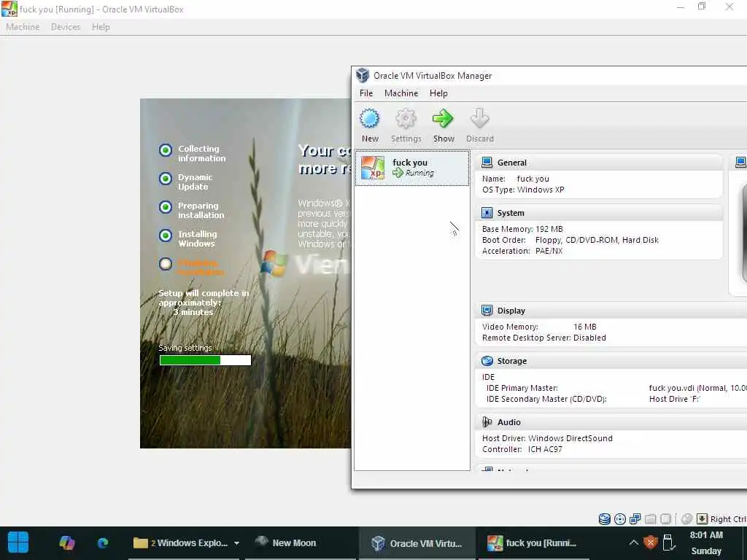
Task: Collapse the Audio details section header
Action: point(612,422)
